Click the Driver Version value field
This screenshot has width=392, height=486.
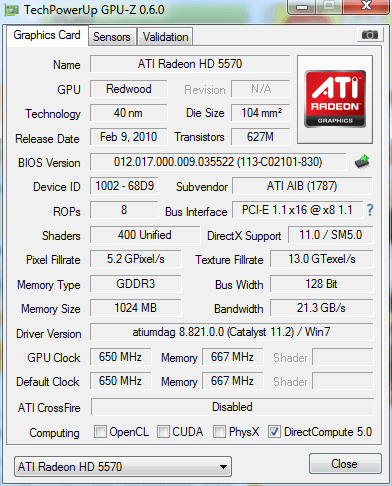[232, 332]
